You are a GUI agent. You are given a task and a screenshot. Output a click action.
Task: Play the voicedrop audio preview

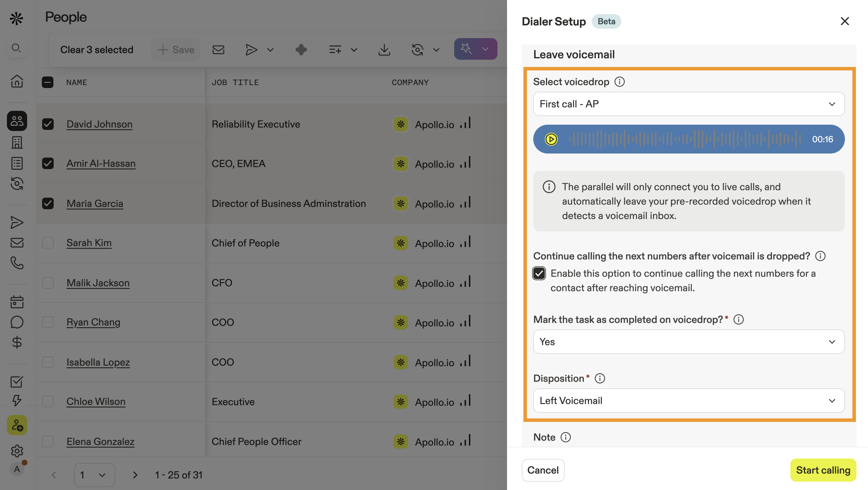tap(551, 139)
